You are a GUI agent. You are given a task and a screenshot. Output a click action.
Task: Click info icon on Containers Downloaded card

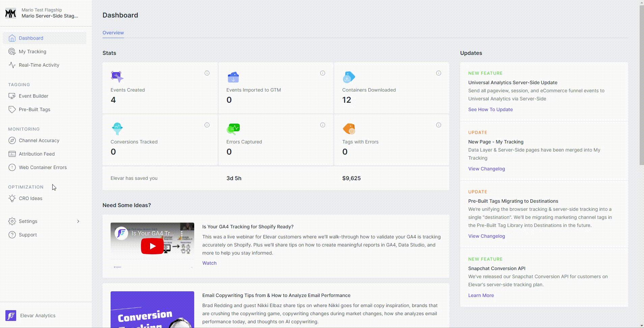[x=439, y=73]
